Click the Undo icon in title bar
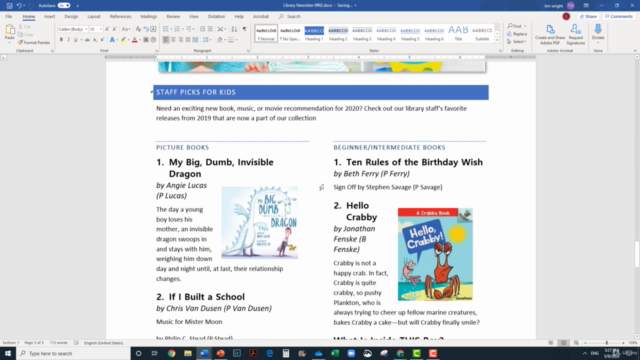Viewport: 640px width, 360px height. click(19, 6)
